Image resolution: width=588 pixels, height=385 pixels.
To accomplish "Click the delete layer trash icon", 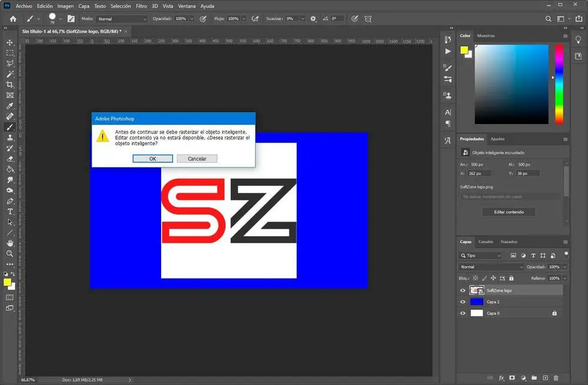I will pyautogui.click(x=556, y=377).
